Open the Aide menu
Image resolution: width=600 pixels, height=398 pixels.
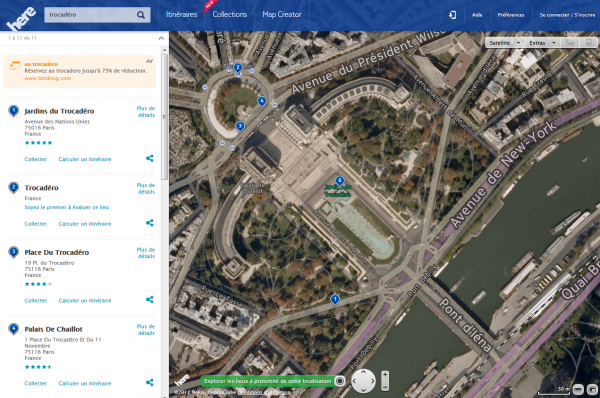coord(477,15)
